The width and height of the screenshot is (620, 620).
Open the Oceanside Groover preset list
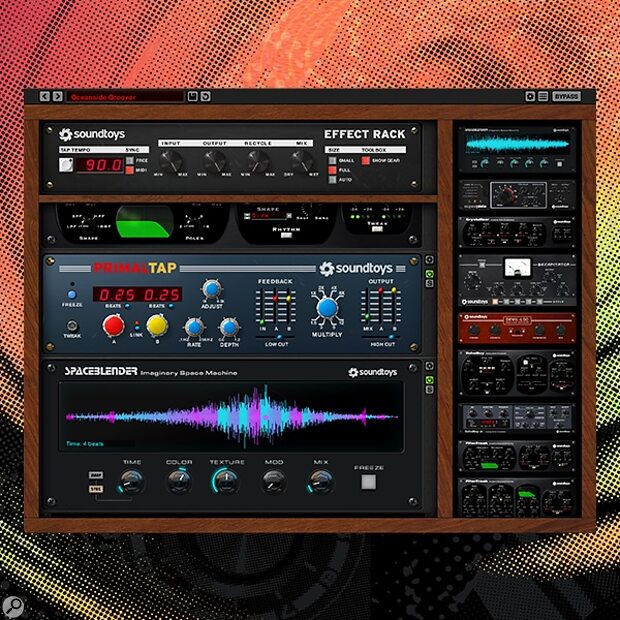coord(125,97)
